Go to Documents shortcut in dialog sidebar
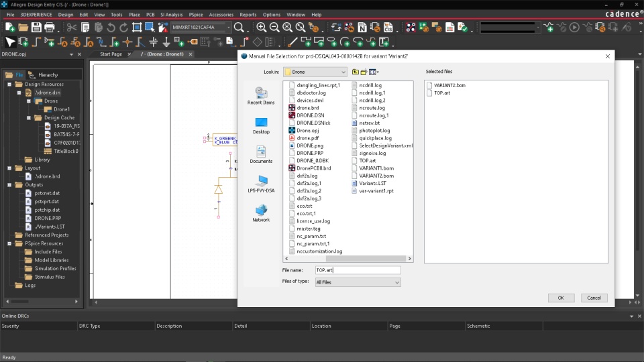 (261, 155)
